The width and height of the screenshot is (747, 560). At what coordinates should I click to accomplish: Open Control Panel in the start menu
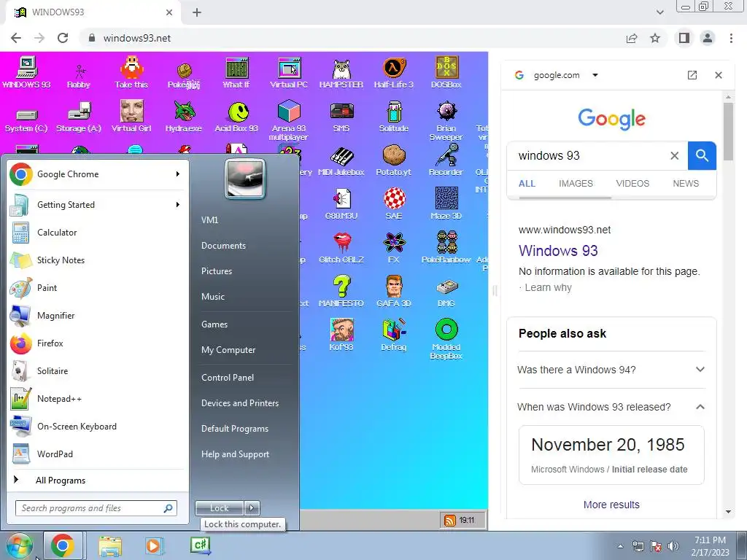(x=228, y=378)
